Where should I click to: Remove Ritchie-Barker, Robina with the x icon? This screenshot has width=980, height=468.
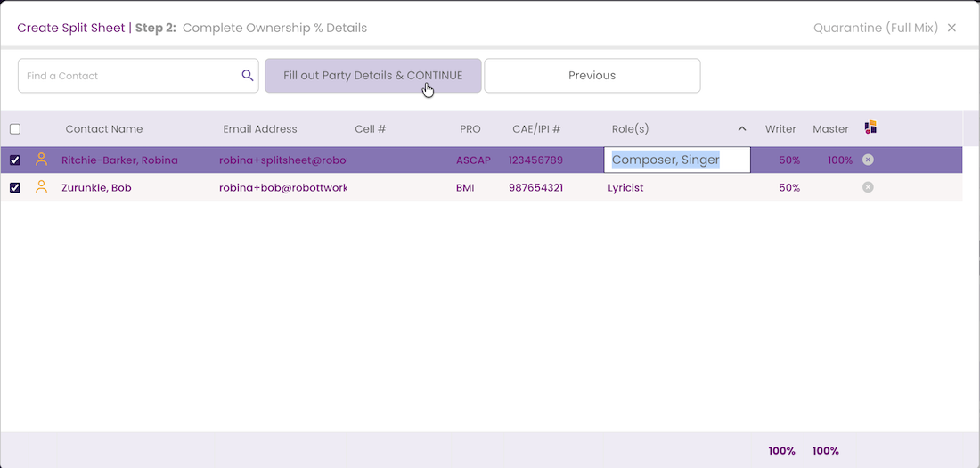point(868,160)
